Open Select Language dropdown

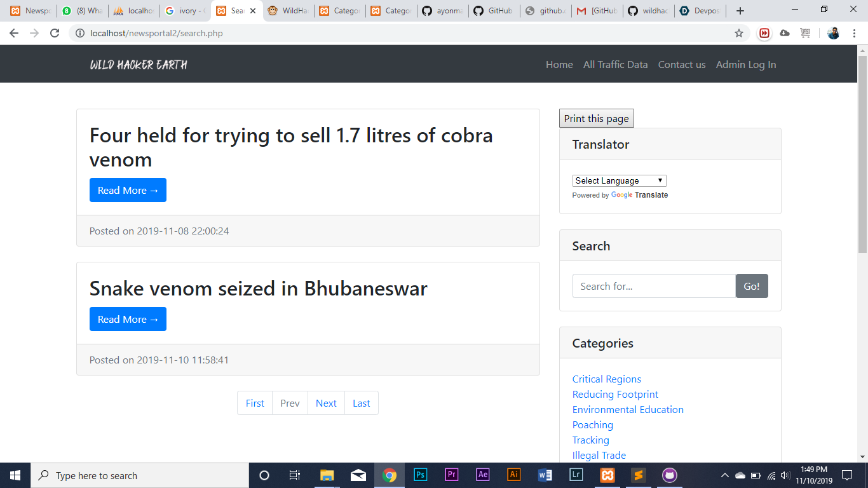[x=619, y=180]
